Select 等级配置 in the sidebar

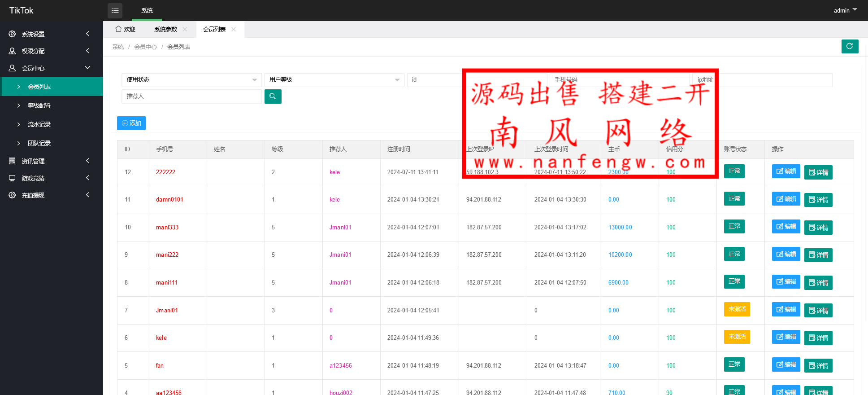(x=39, y=105)
